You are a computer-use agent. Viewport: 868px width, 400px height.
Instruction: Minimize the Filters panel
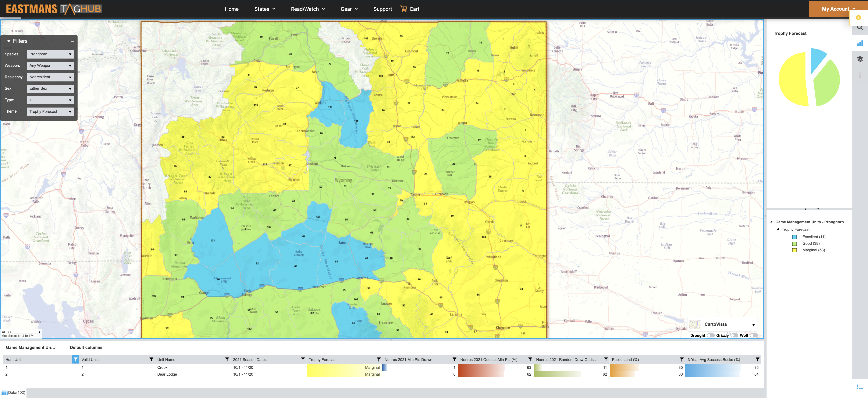72,42
